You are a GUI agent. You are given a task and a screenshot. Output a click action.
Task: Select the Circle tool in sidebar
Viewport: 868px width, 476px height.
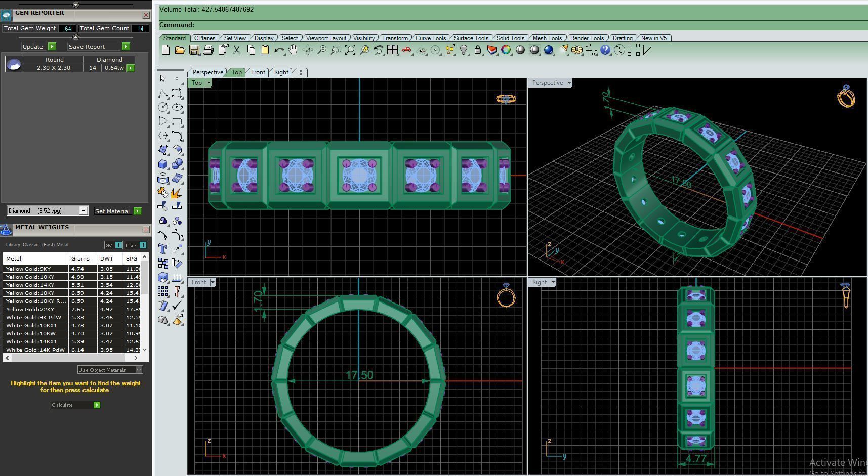pyautogui.click(x=162, y=107)
